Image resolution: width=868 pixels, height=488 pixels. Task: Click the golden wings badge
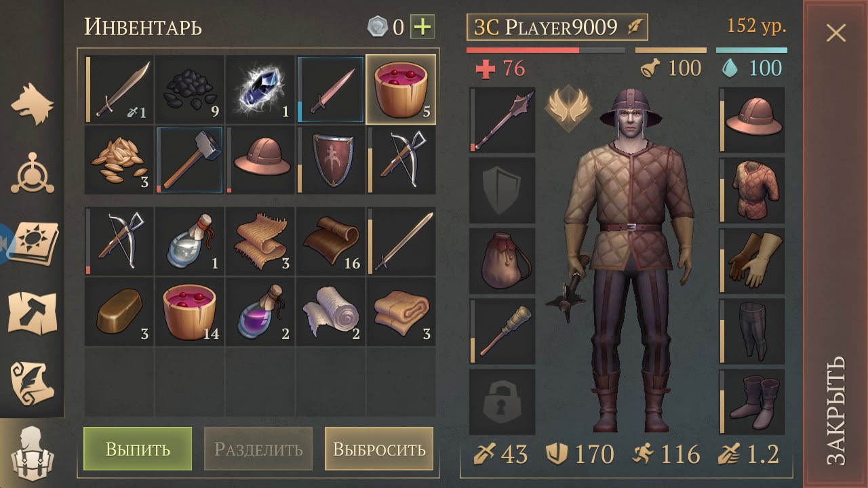pos(568,107)
